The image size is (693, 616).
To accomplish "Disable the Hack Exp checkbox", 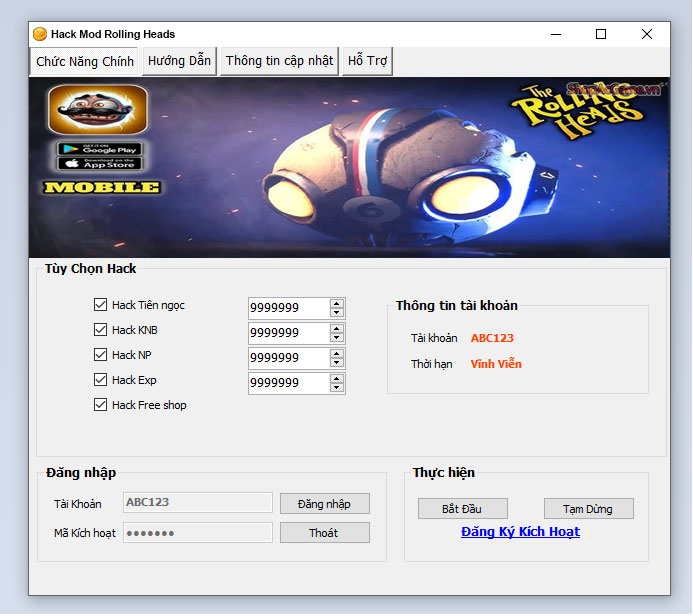I will 100,380.
